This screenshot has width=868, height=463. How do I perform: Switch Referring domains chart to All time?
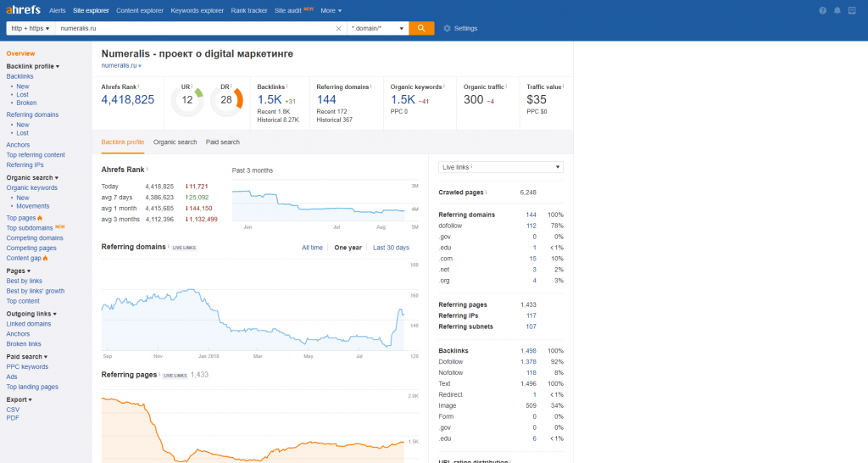[x=312, y=248]
